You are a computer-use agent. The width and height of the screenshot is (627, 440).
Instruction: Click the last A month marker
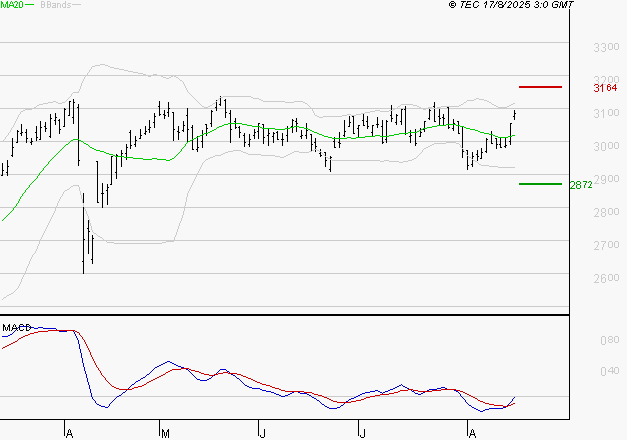click(x=472, y=434)
